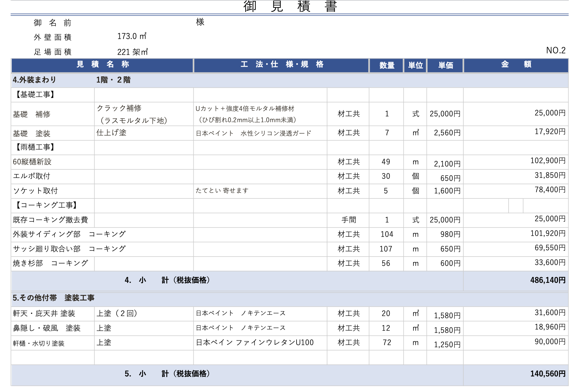Click the 【雨樋工事】 category cell
The width and height of the screenshot is (579, 392).
[53, 147]
